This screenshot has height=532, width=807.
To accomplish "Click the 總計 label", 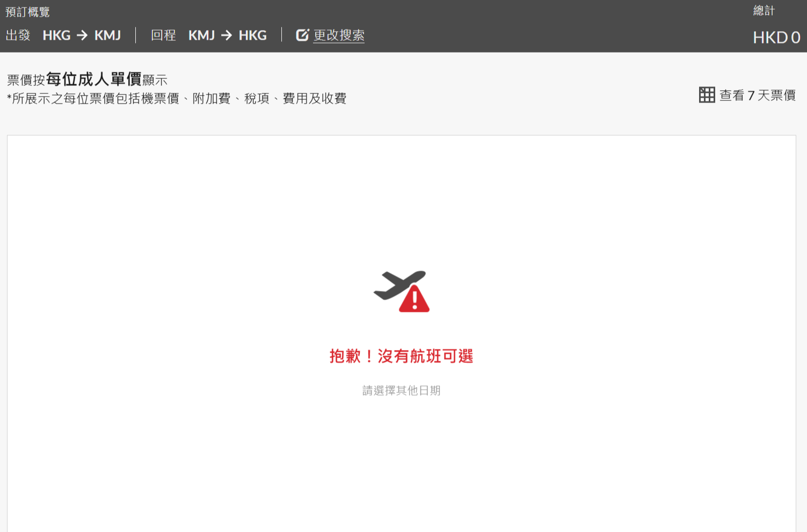I will pyautogui.click(x=764, y=11).
